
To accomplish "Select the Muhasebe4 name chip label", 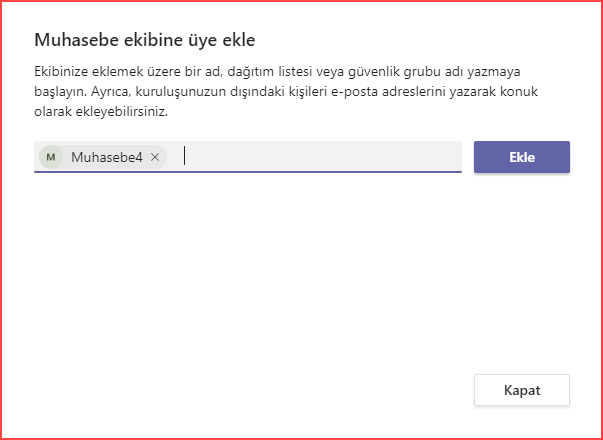I will (107, 157).
